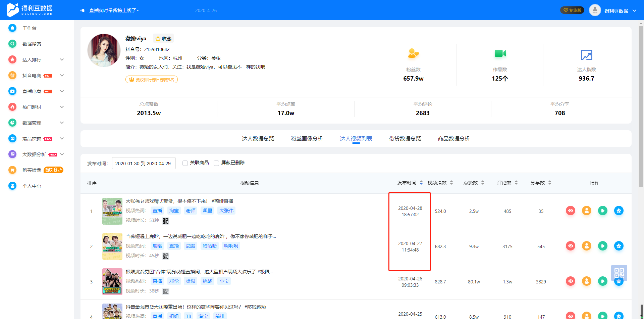The height and width of the screenshot is (319, 644).
Task: Click the 达人排行 star icon
Action: tap(12, 59)
